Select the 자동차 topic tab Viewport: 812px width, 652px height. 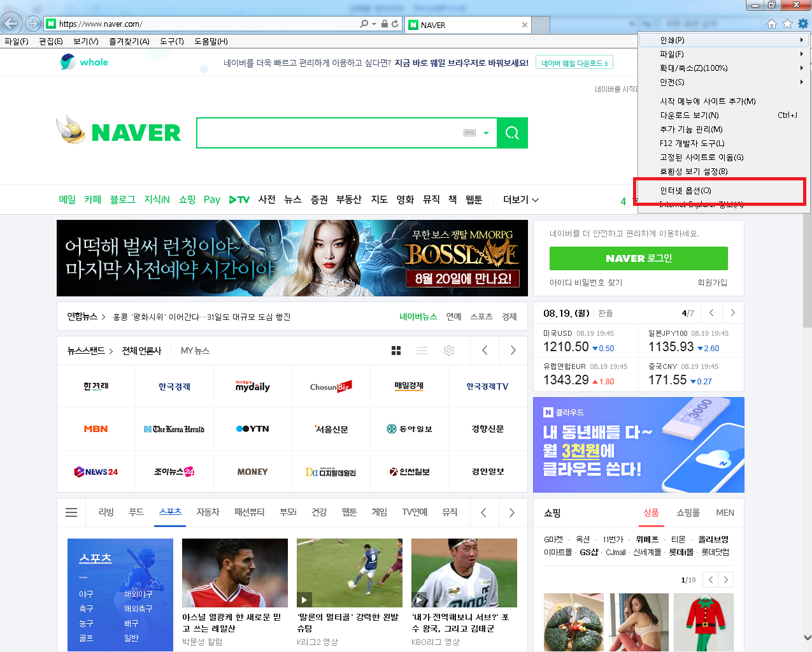[208, 512]
